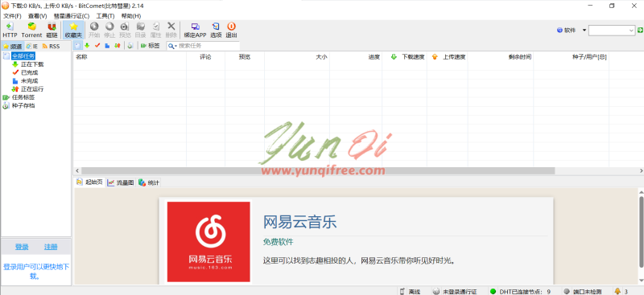Open the 软件 search category dropdown
The width and height of the screenshot is (644, 295).
click(572, 31)
